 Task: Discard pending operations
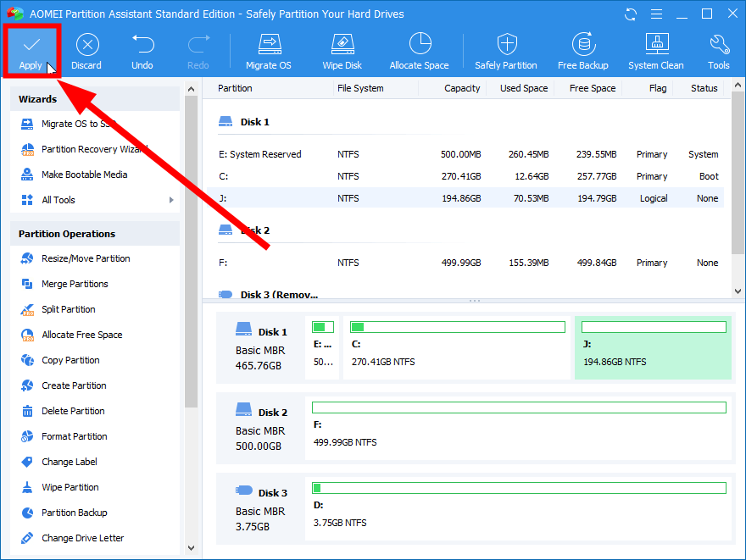tap(86, 52)
